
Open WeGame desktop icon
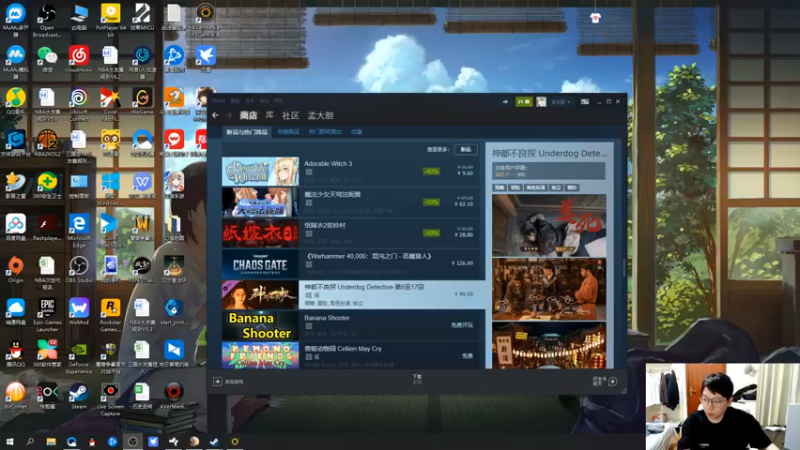142,101
